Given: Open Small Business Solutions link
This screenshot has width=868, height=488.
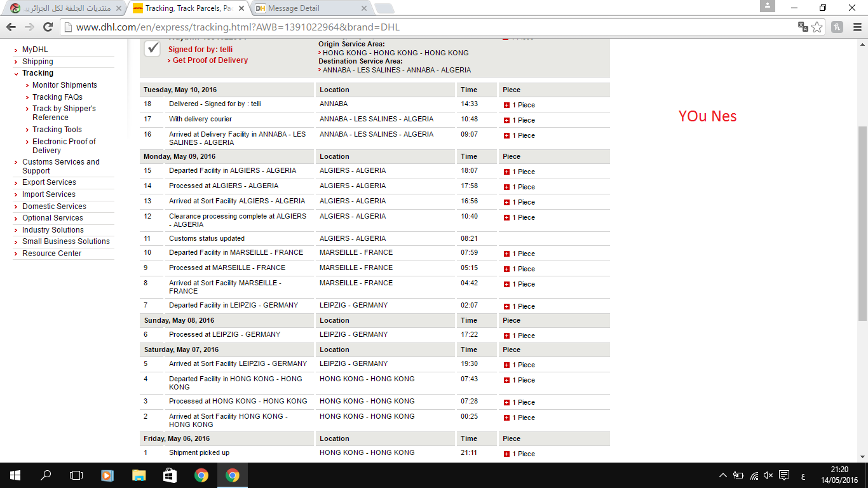Looking at the screenshot, I should (x=66, y=241).
